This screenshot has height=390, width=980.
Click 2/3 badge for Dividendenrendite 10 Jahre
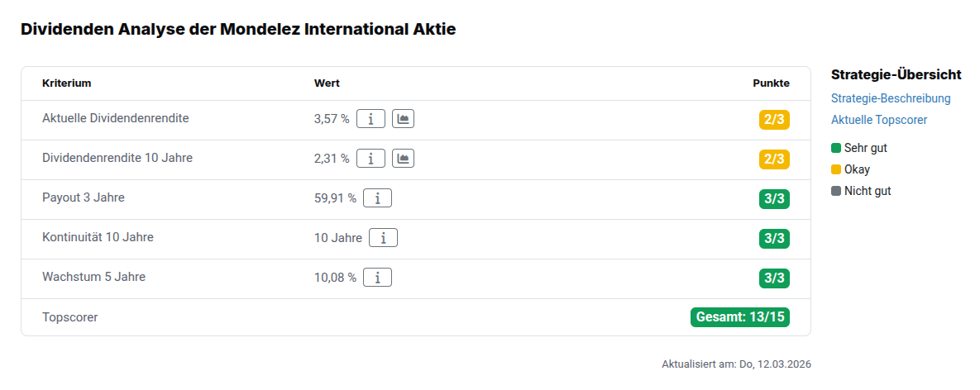click(x=774, y=159)
